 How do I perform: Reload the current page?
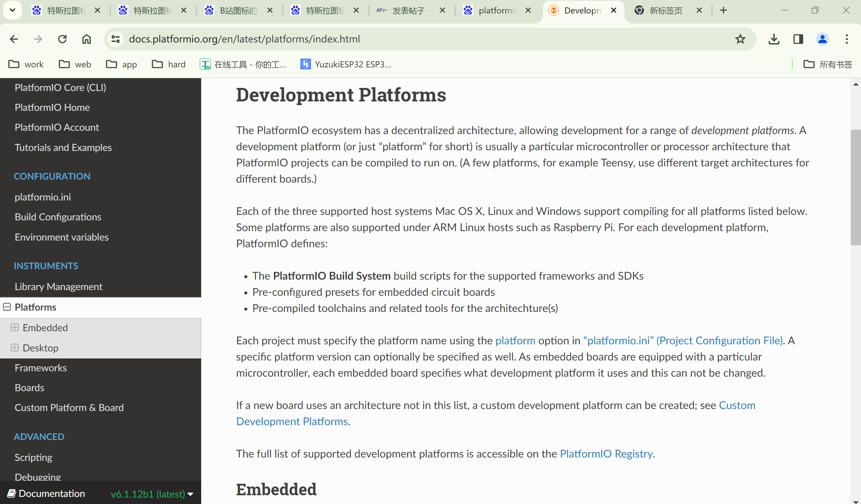(x=62, y=39)
